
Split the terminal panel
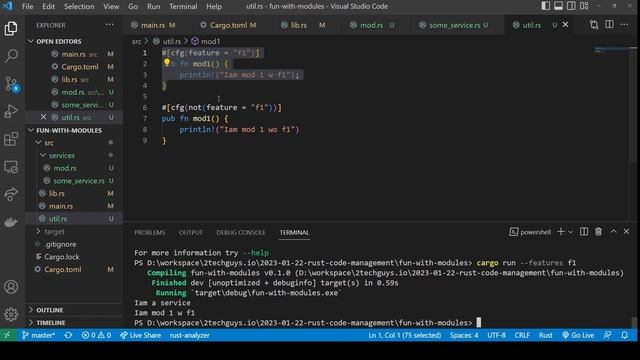(584, 232)
